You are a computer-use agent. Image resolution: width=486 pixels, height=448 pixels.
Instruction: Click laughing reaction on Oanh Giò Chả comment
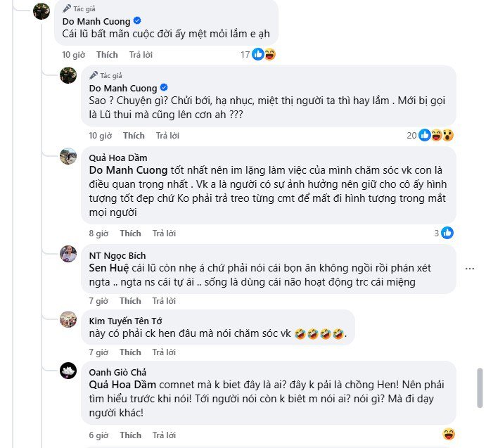pyautogui.click(x=449, y=434)
